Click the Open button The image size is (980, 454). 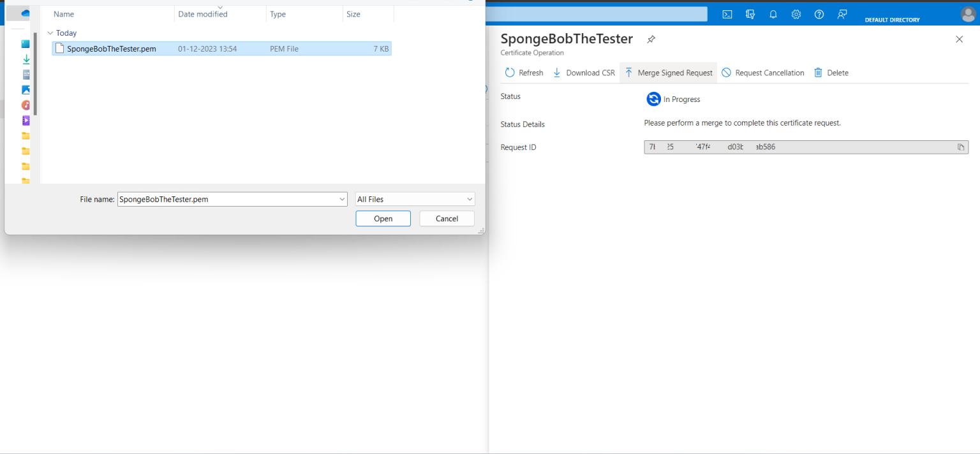point(383,218)
